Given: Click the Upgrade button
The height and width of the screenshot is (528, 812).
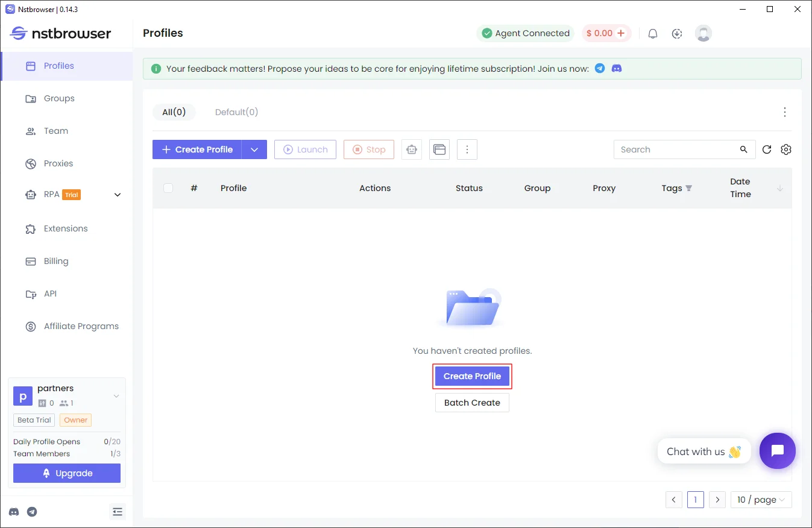Looking at the screenshot, I should click(67, 473).
